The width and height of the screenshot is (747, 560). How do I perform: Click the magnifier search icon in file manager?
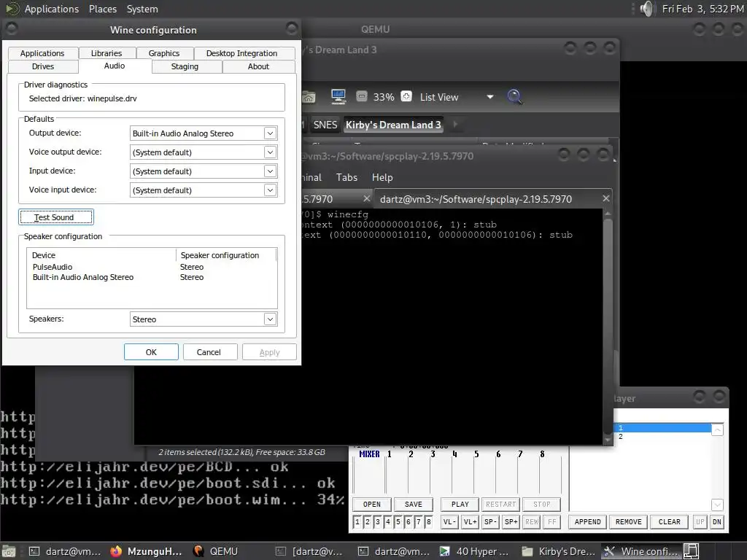pos(514,97)
